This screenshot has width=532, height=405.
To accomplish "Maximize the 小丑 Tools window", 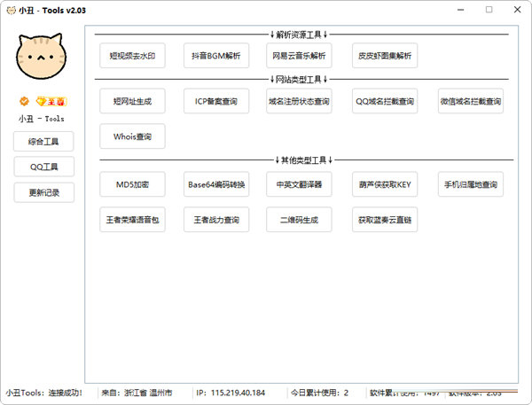I will 489,10.
